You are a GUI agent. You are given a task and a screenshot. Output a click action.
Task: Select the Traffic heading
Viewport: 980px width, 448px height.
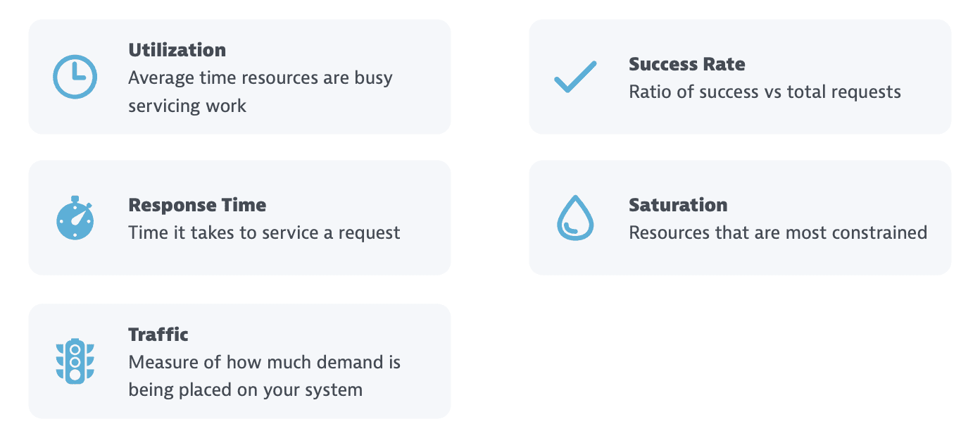point(158,334)
